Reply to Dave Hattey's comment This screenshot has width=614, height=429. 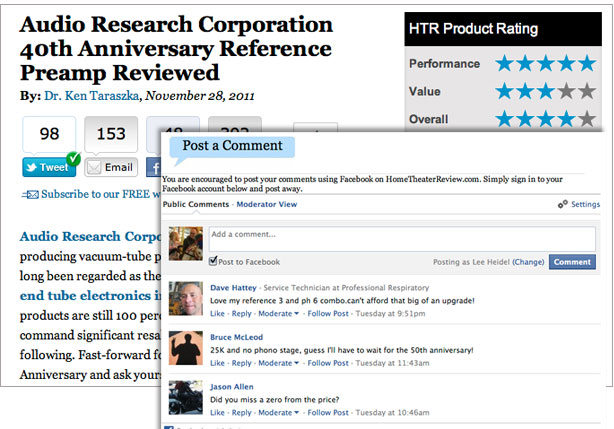pyautogui.click(x=242, y=314)
